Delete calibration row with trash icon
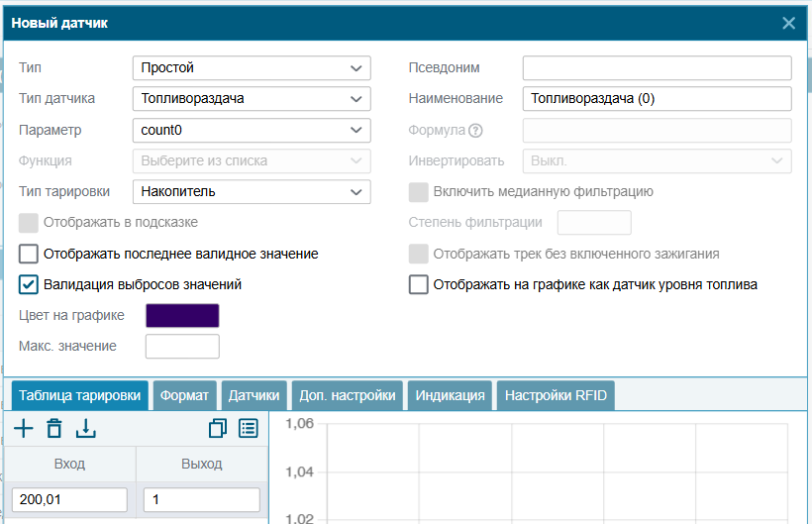 tap(54, 429)
